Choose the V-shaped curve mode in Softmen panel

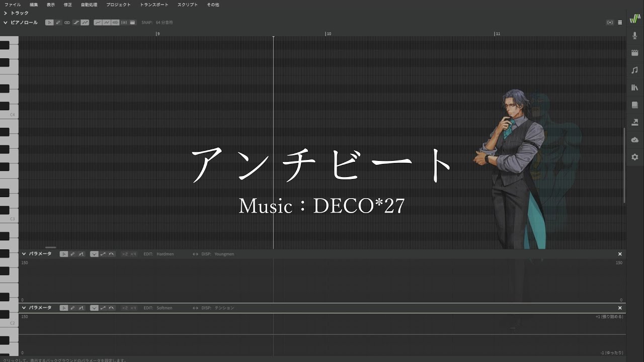pos(94,308)
